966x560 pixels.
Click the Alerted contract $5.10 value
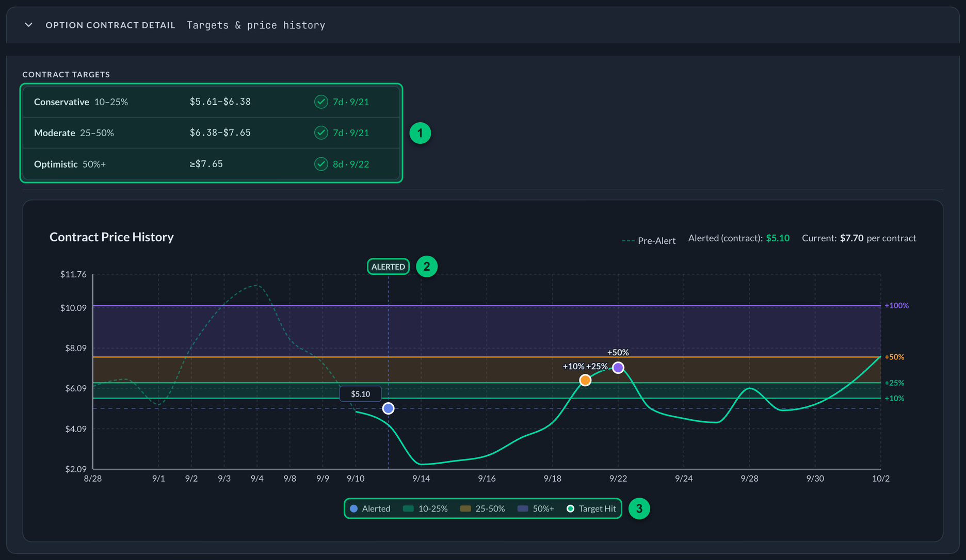[x=778, y=238]
